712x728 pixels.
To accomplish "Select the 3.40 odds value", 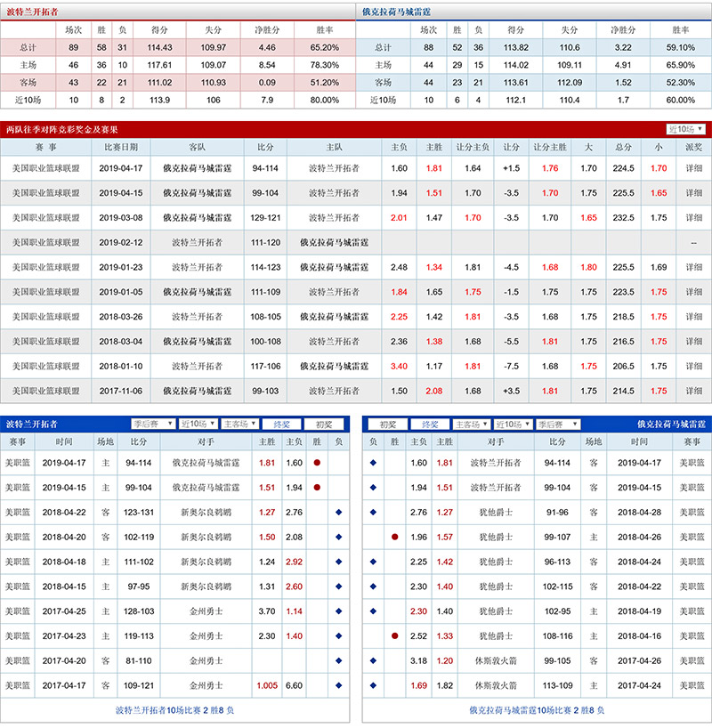I will [x=399, y=366].
